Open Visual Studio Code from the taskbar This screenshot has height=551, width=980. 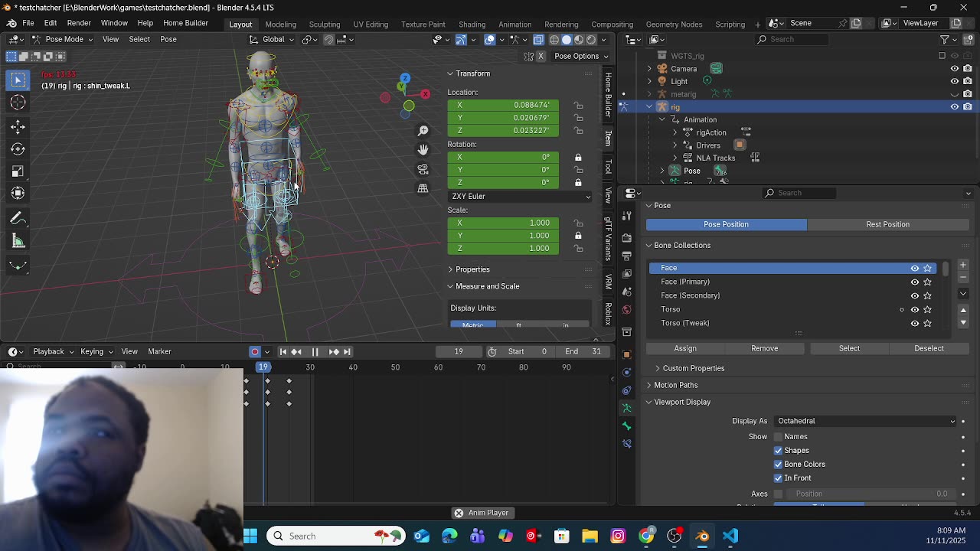point(730,536)
